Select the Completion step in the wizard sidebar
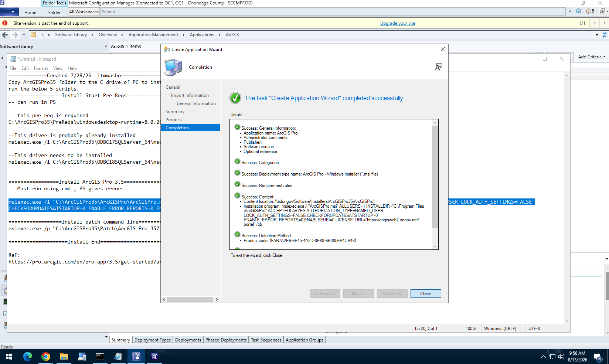Viewport: 609px width, 364px height. (190, 127)
